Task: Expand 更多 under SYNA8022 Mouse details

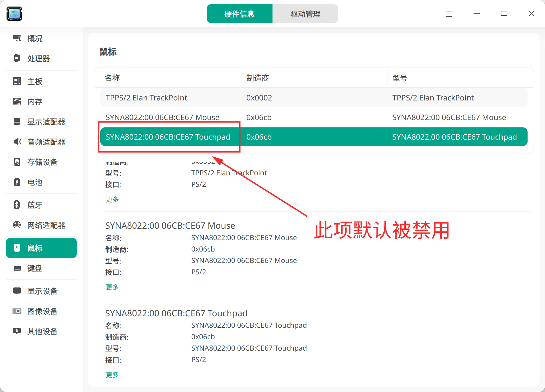Action: 112,287
